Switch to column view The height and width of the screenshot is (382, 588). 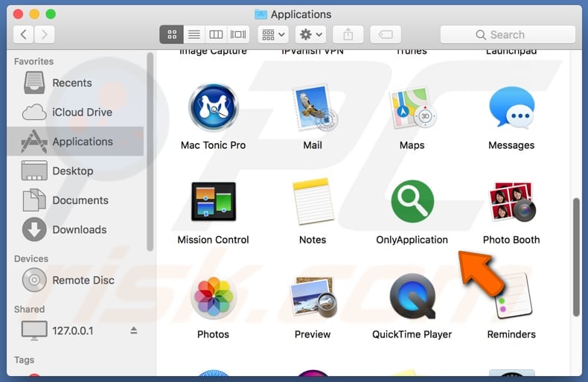(x=216, y=34)
